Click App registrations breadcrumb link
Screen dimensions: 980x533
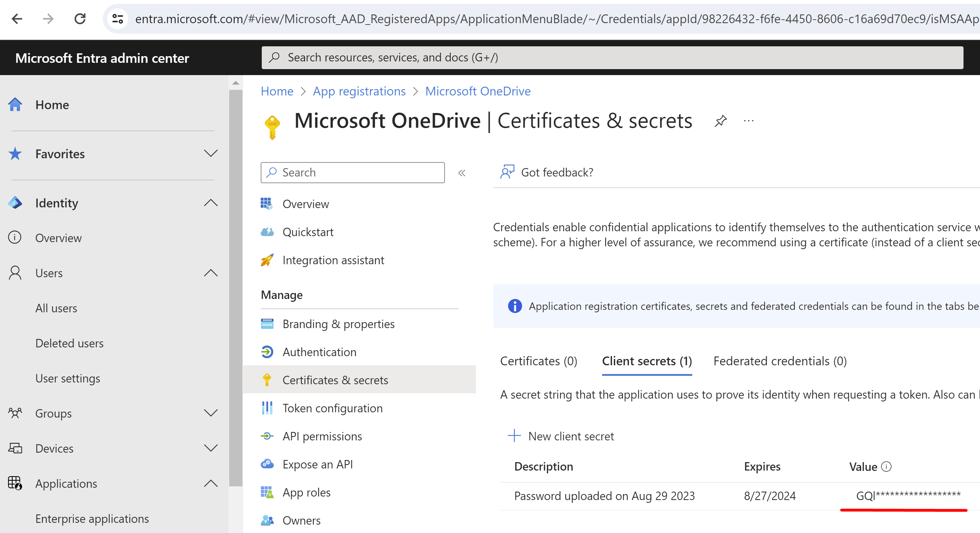(x=359, y=91)
